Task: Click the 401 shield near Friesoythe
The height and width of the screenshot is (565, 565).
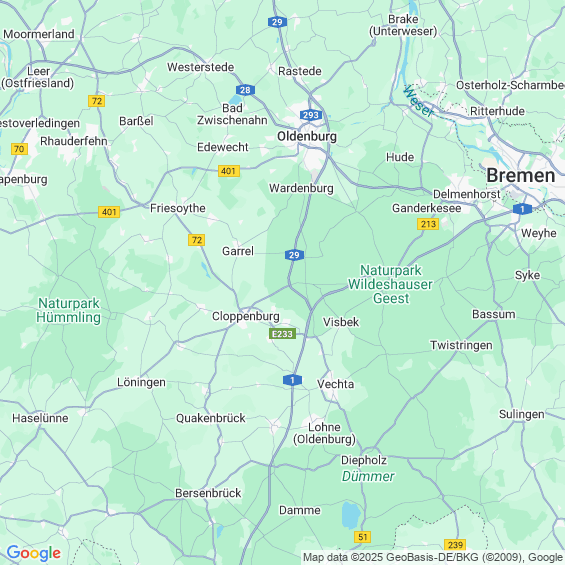Action: click(109, 212)
